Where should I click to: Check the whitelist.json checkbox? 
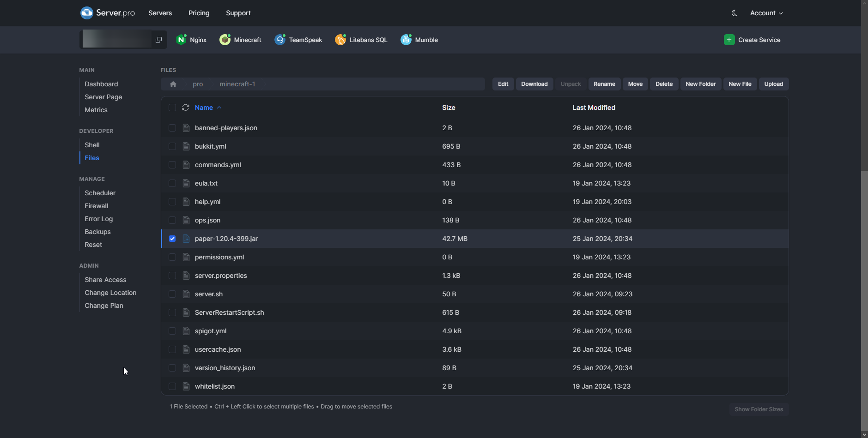pyautogui.click(x=172, y=386)
